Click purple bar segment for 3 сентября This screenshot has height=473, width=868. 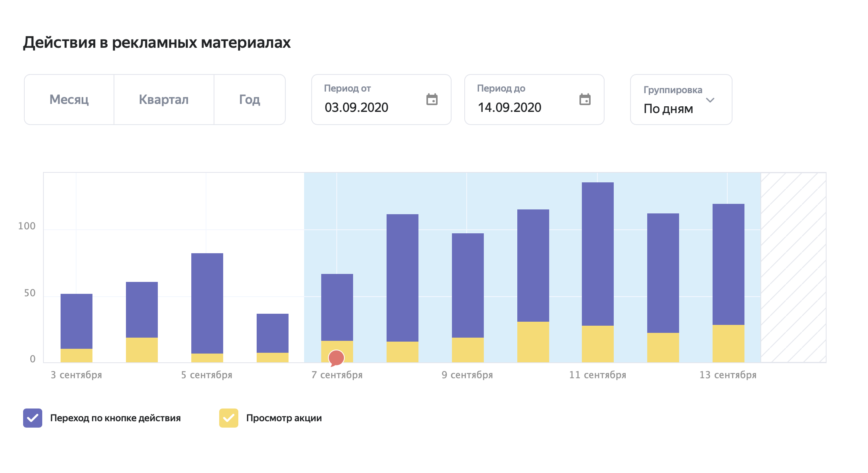(x=77, y=321)
